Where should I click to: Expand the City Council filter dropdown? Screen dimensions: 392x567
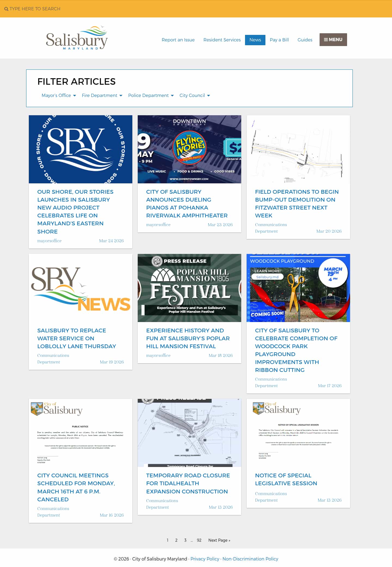[x=195, y=95]
